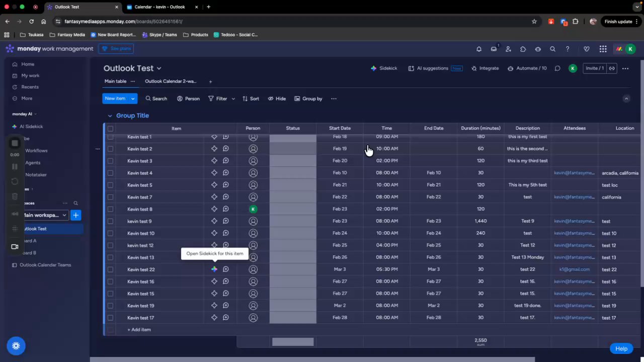Open the board discussion chat icon
644x362 pixels.
pyautogui.click(x=557, y=68)
